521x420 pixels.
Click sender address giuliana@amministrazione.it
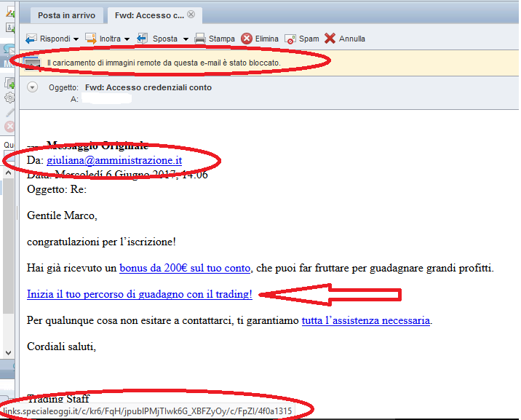[114, 160]
